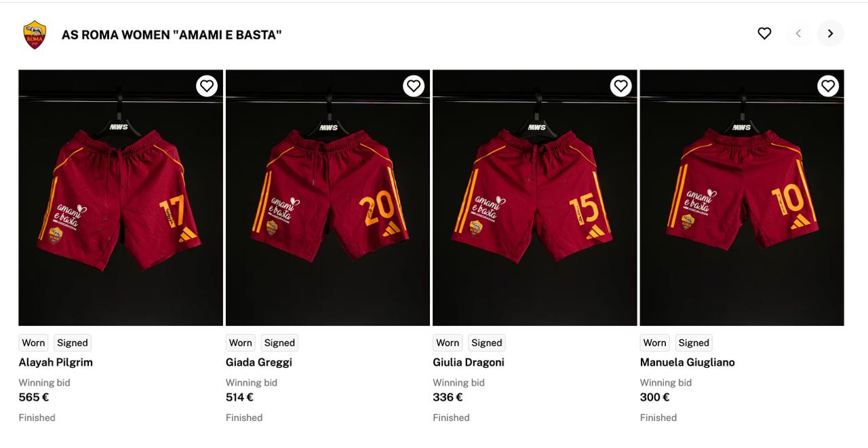Click the AS ROMA WOMEN "AMAMI E BASTA" heading
This screenshot has height=448, width=868.
(x=172, y=35)
